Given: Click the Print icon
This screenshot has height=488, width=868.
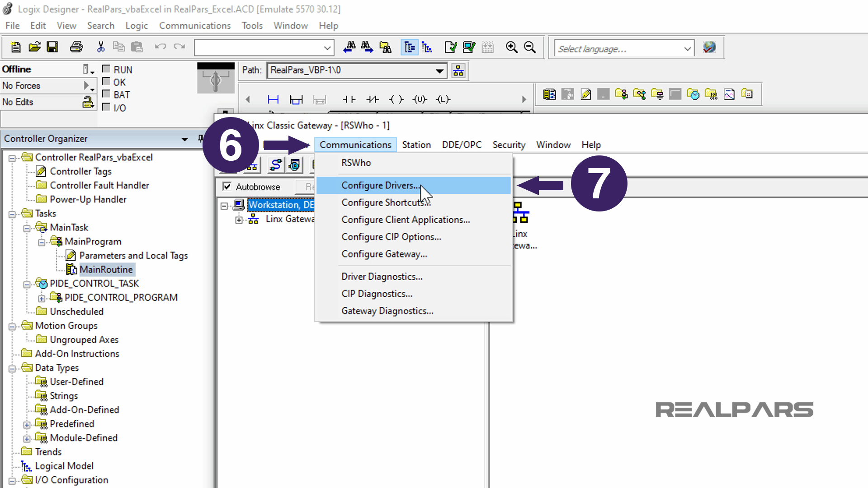Looking at the screenshot, I should 76,47.
